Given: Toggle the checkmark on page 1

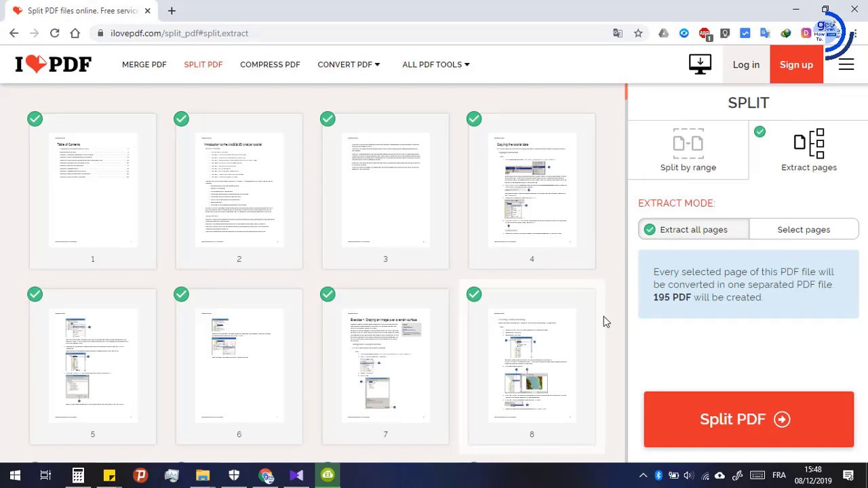Looking at the screenshot, I should tap(35, 119).
